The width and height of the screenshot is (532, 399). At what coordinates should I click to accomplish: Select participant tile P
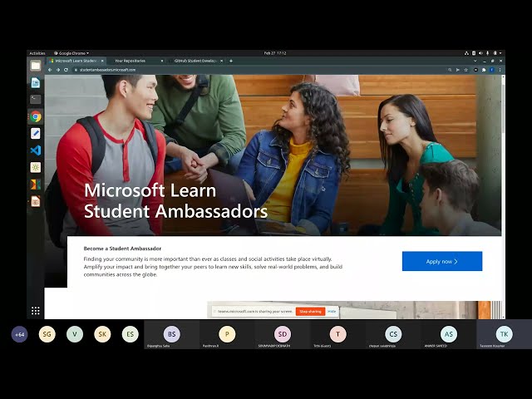(227, 334)
